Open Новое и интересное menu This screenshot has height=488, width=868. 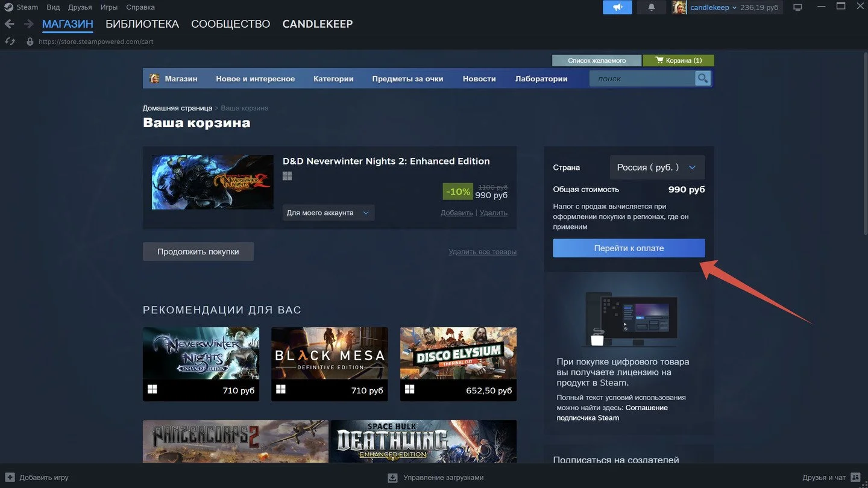tap(256, 78)
